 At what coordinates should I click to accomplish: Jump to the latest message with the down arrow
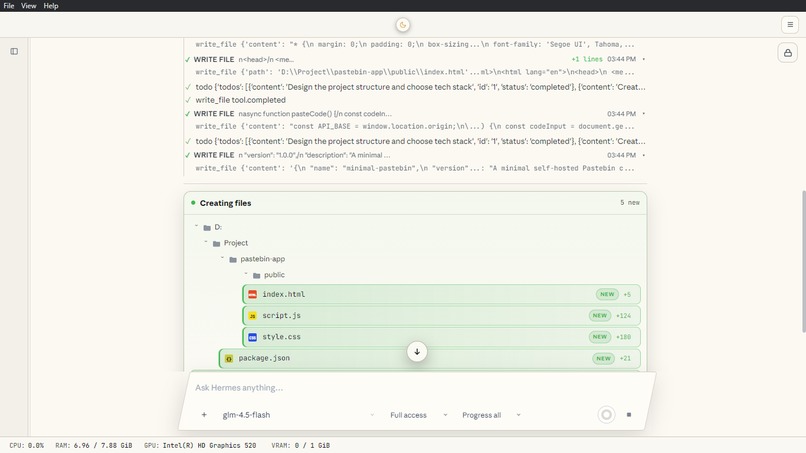[417, 352]
